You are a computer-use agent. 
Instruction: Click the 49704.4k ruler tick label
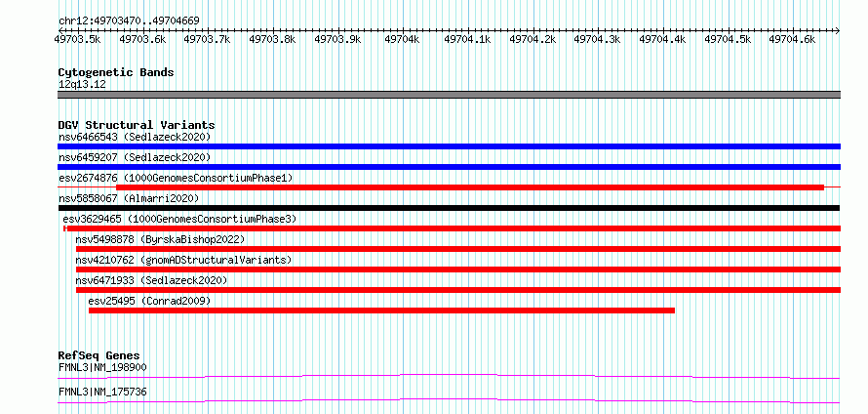coord(662,39)
